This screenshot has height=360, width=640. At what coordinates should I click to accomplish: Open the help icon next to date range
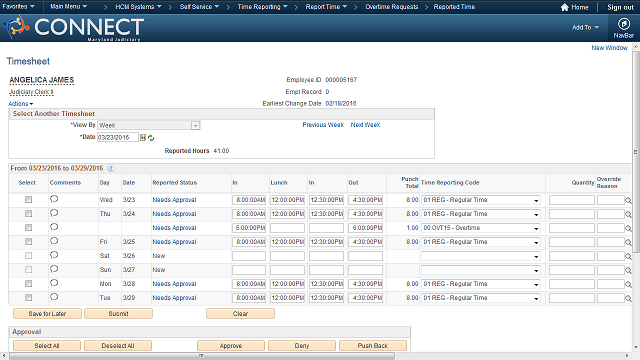click(111, 168)
